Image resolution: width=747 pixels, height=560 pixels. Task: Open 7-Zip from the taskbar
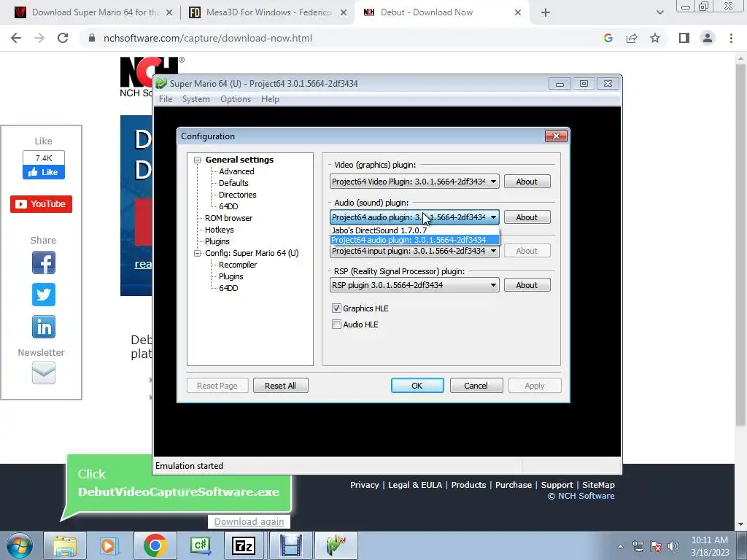pyautogui.click(x=244, y=545)
